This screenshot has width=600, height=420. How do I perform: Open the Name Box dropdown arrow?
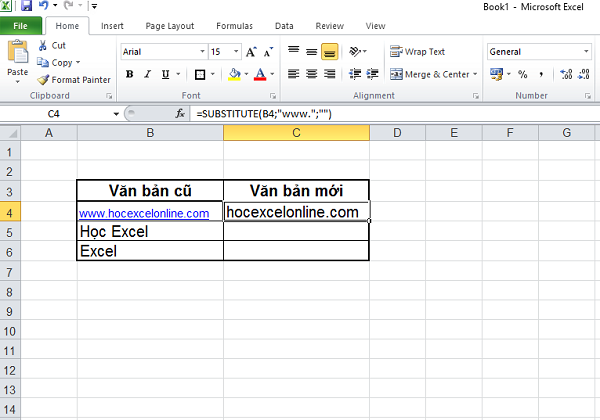tap(116, 114)
